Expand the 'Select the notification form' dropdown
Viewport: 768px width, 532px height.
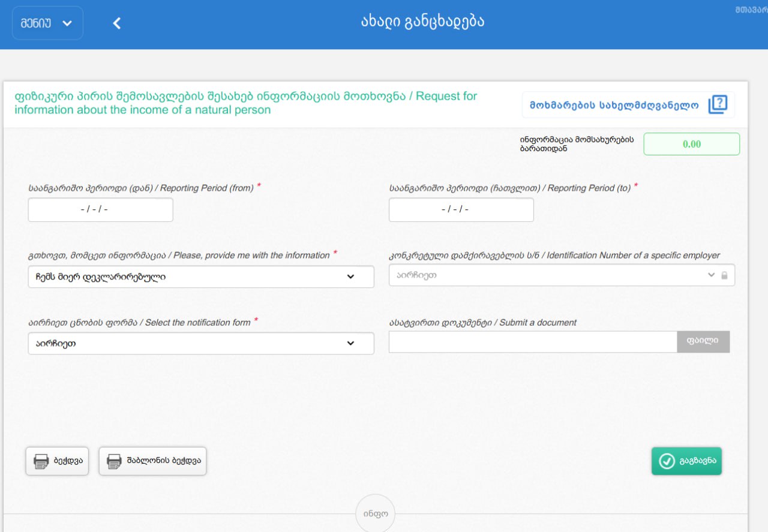pyautogui.click(x=200, y=344)
